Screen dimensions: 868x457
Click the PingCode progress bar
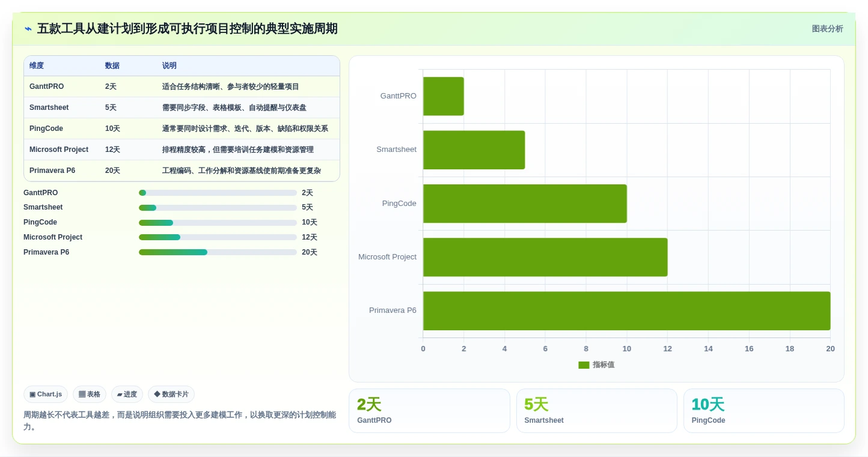[218, 223]
